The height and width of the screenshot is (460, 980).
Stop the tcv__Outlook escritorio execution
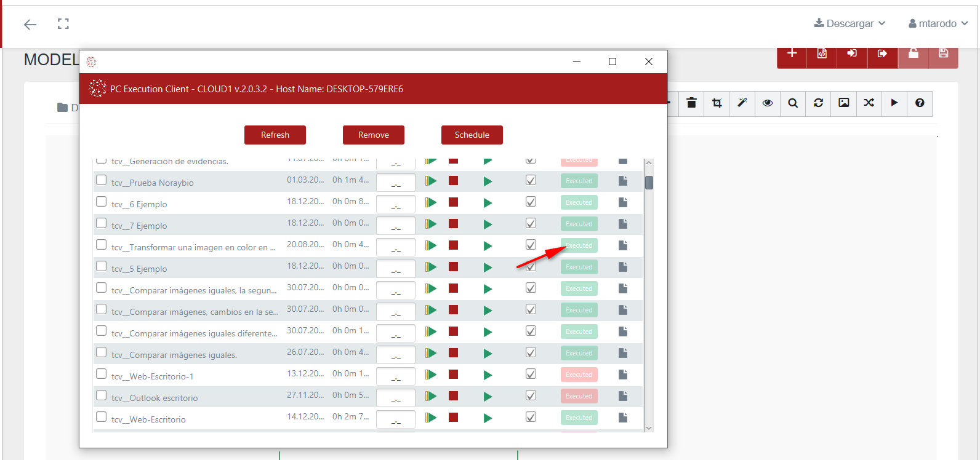[454, 396]
